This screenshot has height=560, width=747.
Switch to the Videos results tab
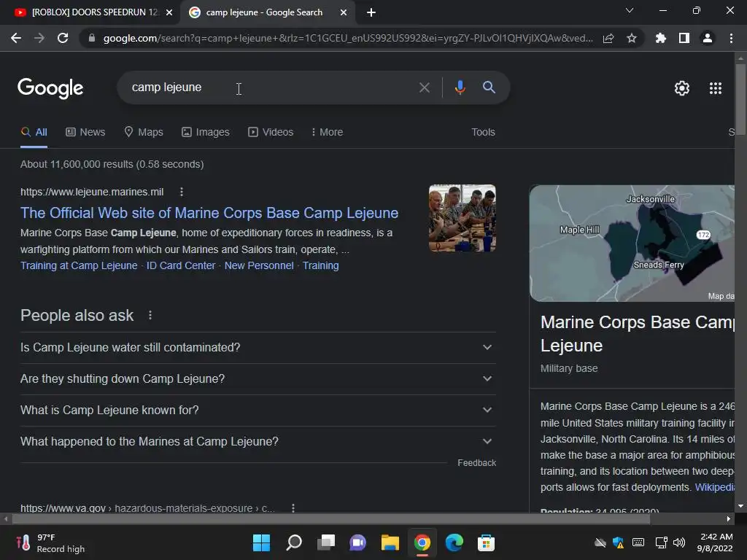[x=271, y=133]
